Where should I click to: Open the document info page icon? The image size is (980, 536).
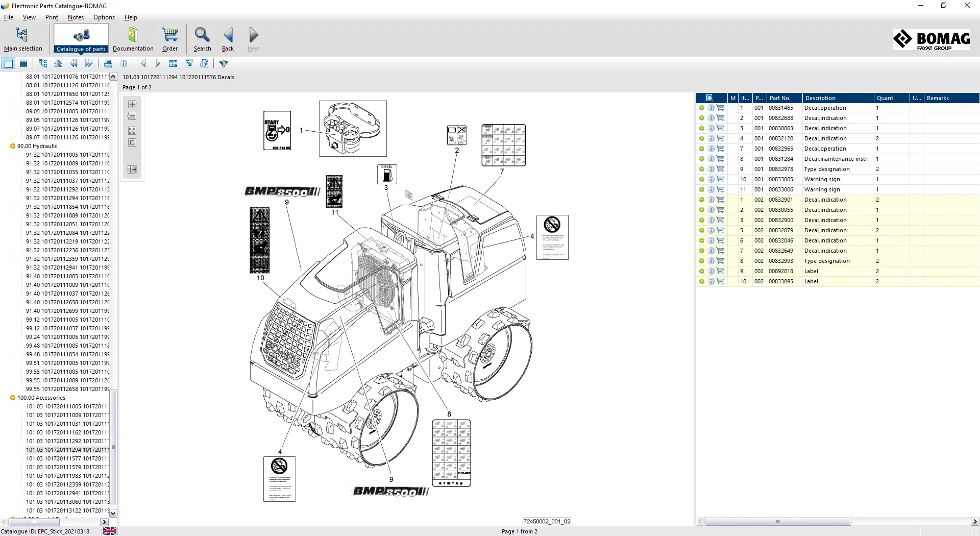[x=204, y=63]
